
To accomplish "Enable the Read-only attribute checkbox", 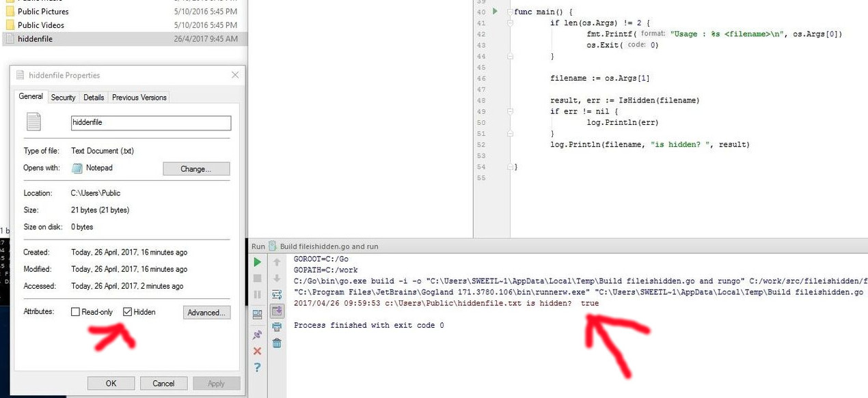I will point(75,312).
